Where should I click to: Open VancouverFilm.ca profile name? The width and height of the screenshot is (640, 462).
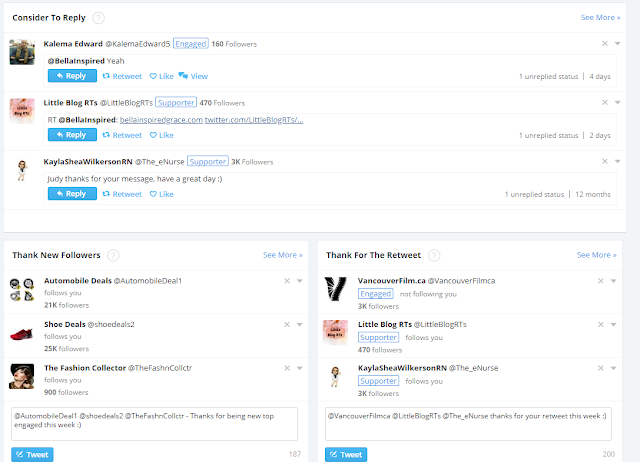pyautogui.click(x=391, y=281)
